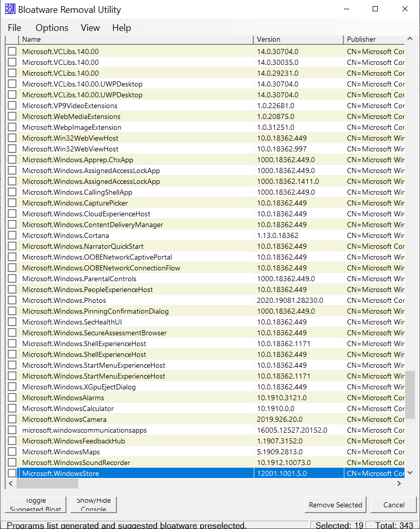Tick checkbox for Microsoft.Windows.ParentalControls
This screenshot has height=529, width=420.
[x=12, y=279]
